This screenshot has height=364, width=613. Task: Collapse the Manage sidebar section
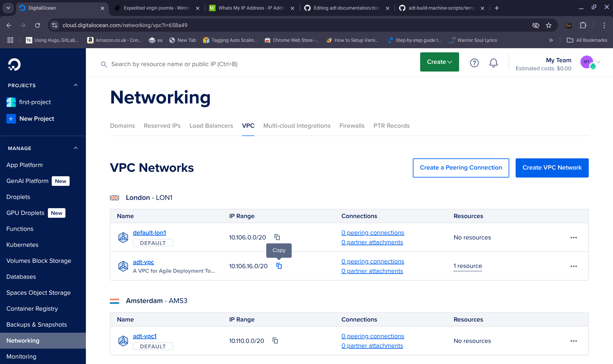pyautogui.click(x=76, y=148)
